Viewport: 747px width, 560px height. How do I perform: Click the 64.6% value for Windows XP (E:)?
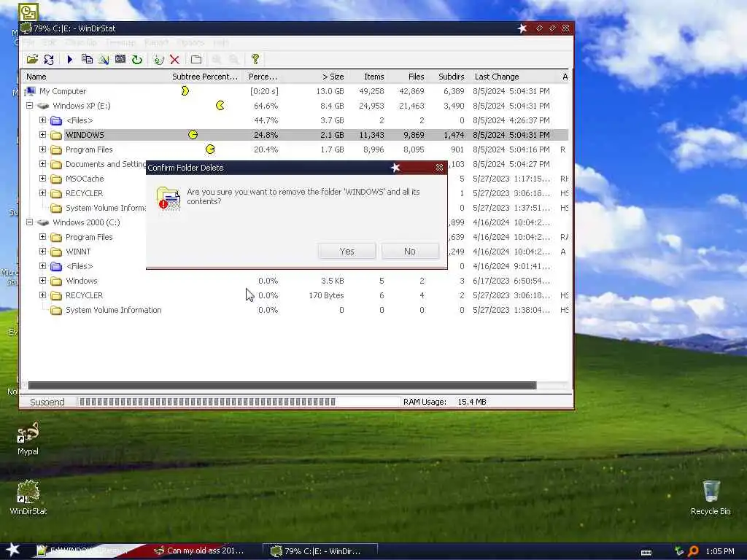[266, 106]
